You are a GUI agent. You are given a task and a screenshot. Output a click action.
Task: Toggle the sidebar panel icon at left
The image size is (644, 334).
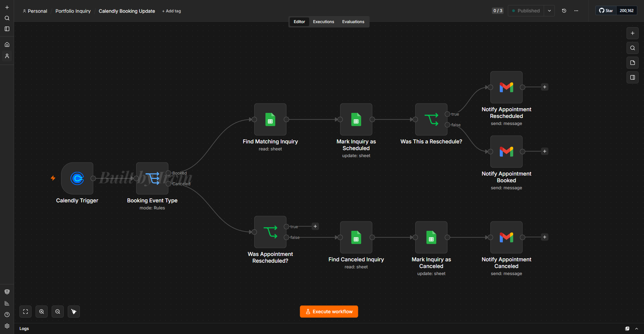[7, 29]
